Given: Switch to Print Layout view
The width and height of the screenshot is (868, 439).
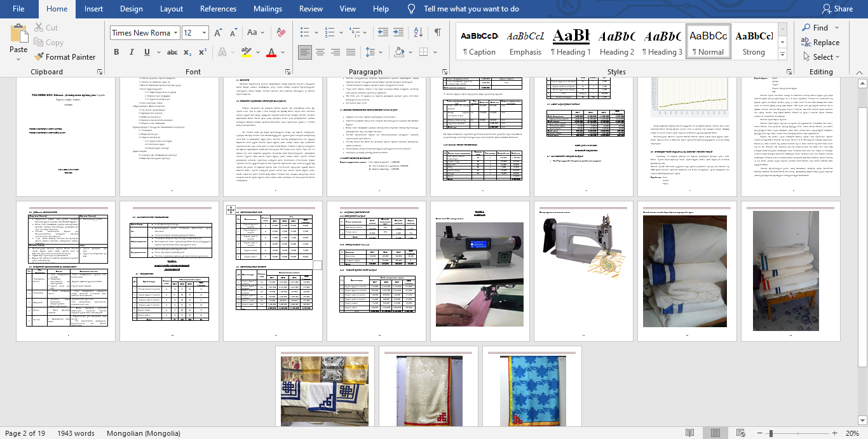Looking at the screenshot, I should 715,433.
